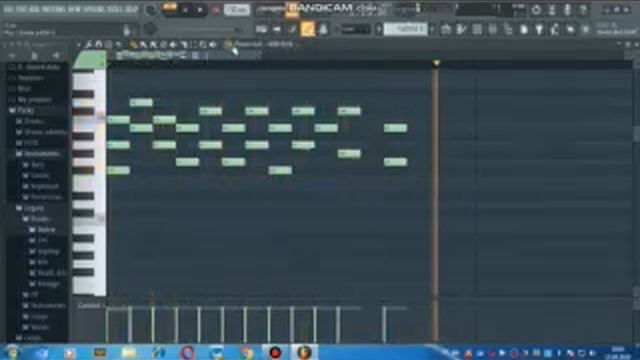Collapse the Legacy folder in the browser
The width and height of the screenshot is (640, 360).
(33, 208)
